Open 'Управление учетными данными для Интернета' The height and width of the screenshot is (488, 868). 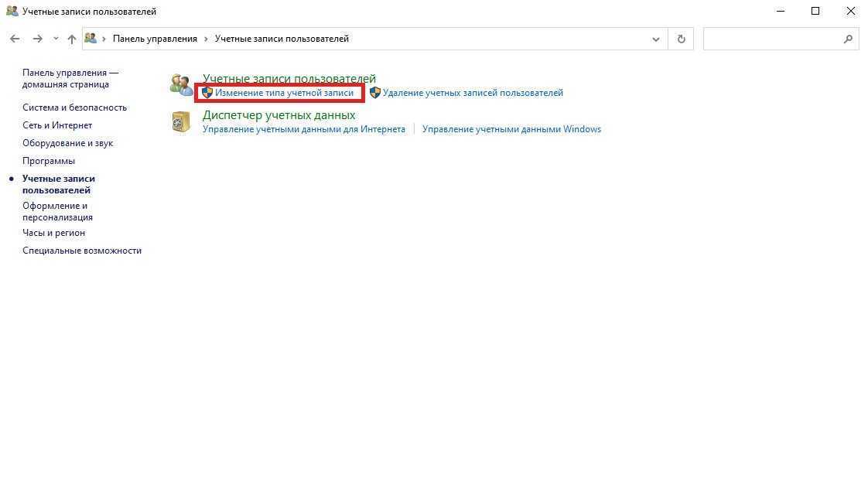pyautogui.click(x=304, y=129)
